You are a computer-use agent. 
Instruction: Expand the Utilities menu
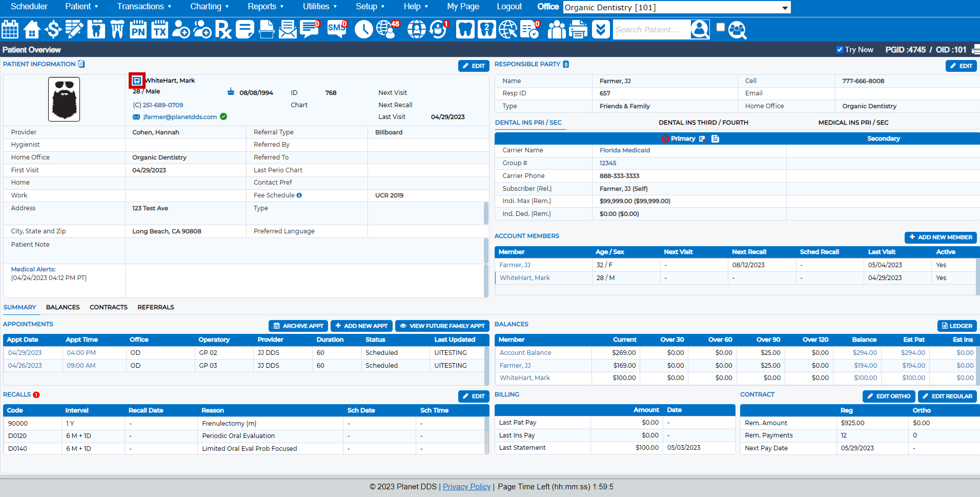319,7
